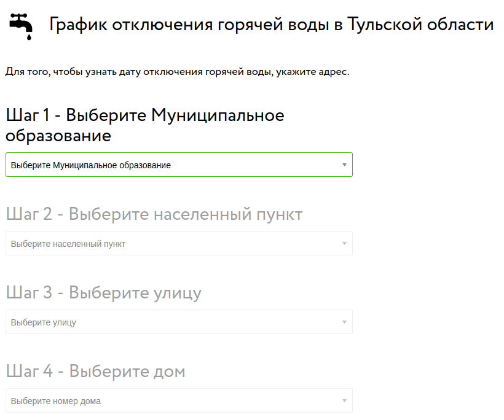Click the arrow on the locality dropdown
The height and width of the screenshot is (420, 504).
pos(344,243)
